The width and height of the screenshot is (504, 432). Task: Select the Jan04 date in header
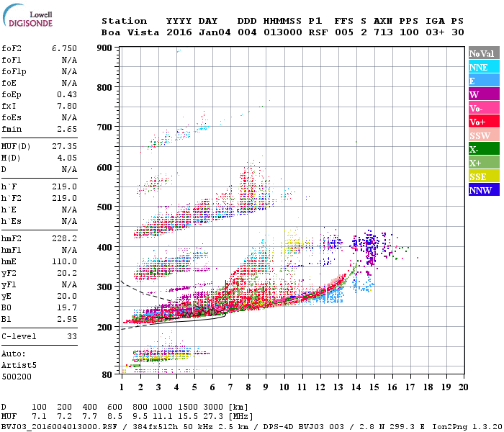point(215,32)
